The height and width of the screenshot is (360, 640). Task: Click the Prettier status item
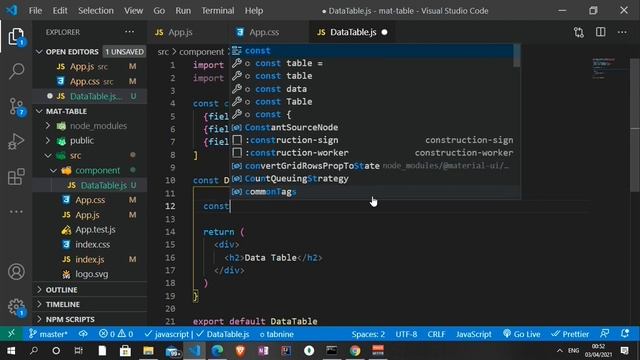[570, 334]
